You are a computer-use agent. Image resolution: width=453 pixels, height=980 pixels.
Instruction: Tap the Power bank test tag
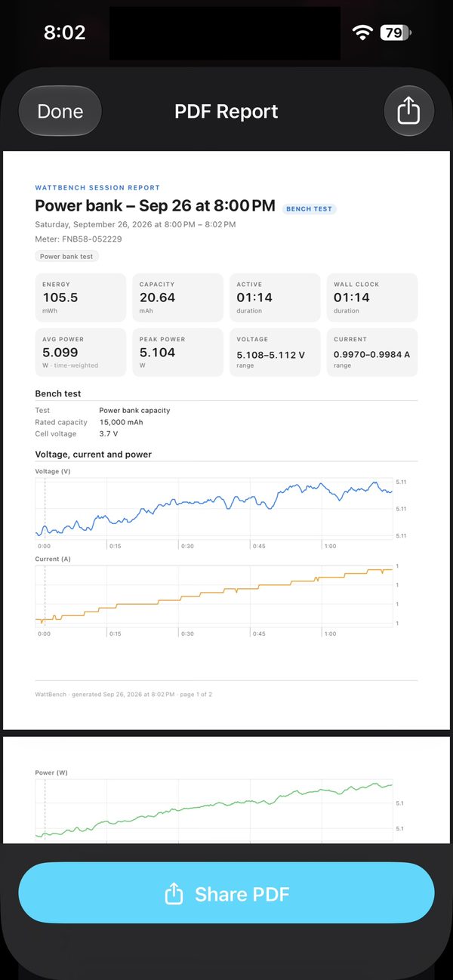(x=66, y=257)
